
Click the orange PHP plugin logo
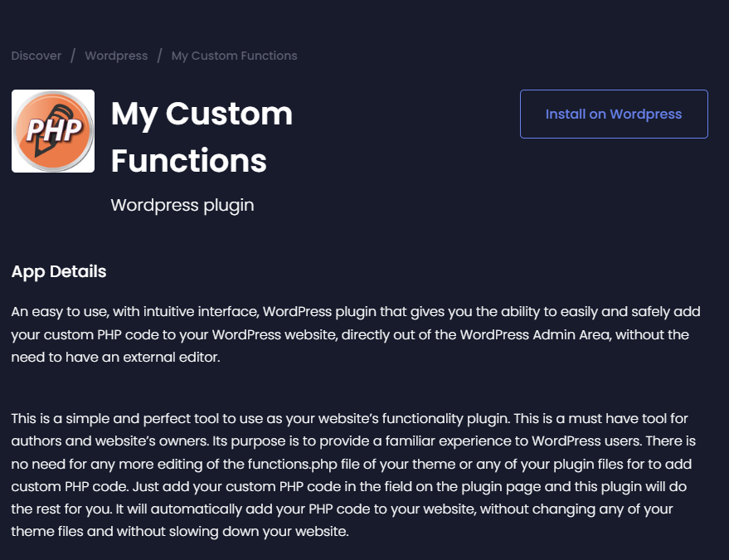coord(53,131)
